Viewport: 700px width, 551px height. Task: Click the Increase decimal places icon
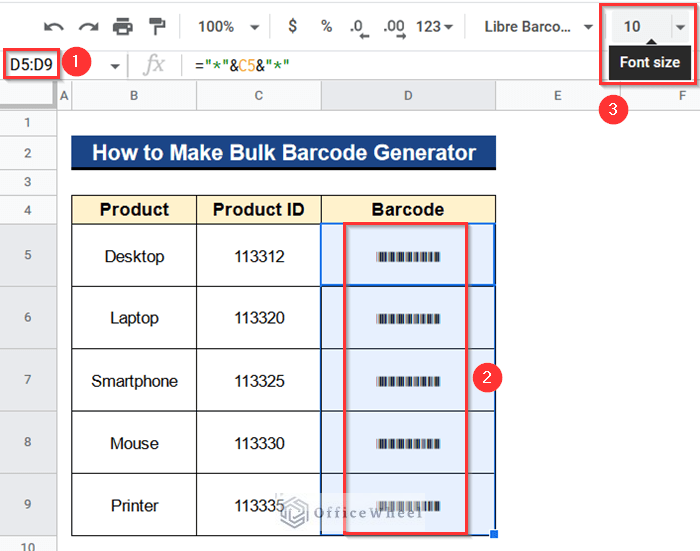[394, 28]
